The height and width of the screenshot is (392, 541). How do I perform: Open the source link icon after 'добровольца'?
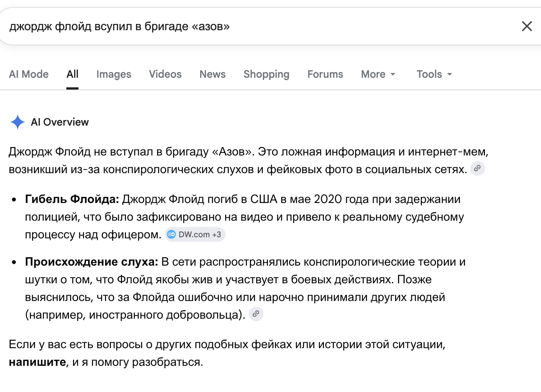coord(256,314)
